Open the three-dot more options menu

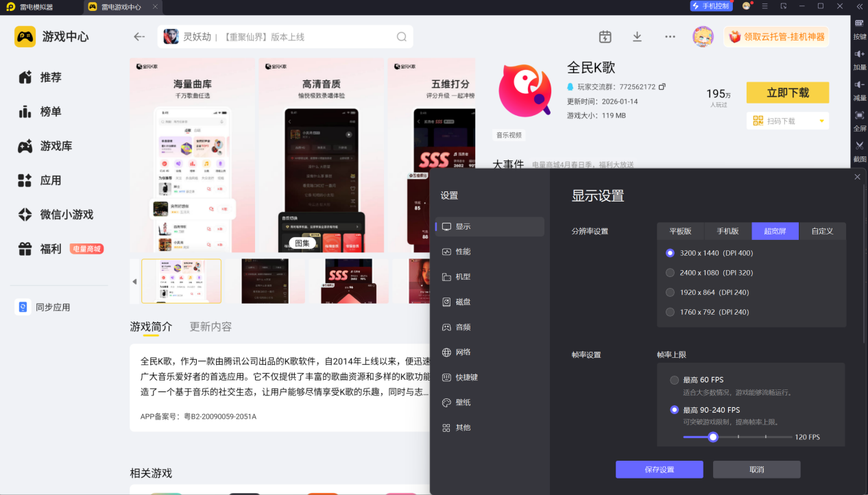(670, 37)
